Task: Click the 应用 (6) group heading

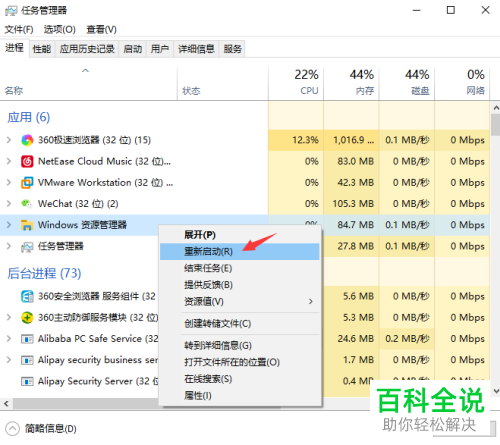Action: click(29, 117)
